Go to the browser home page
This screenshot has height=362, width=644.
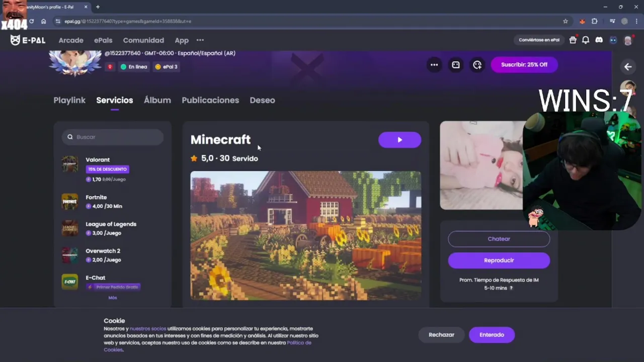44,21
